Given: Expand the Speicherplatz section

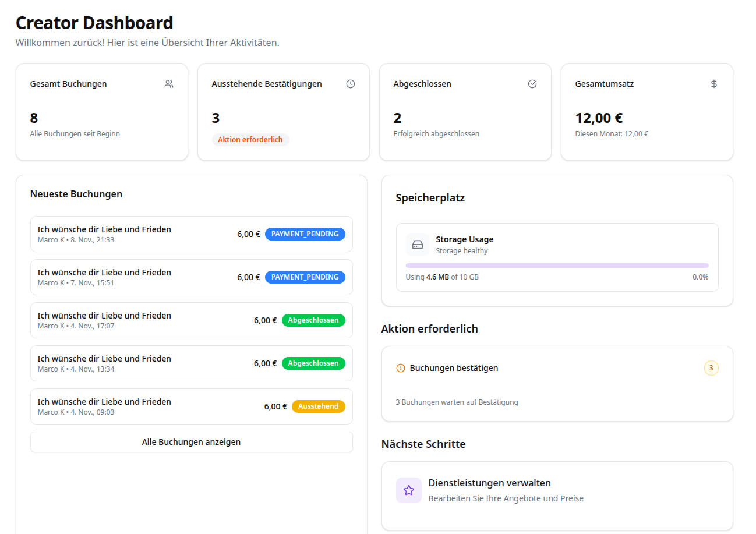Looking at the screenshot, I should pyautogui.click(x=430, y=197).
